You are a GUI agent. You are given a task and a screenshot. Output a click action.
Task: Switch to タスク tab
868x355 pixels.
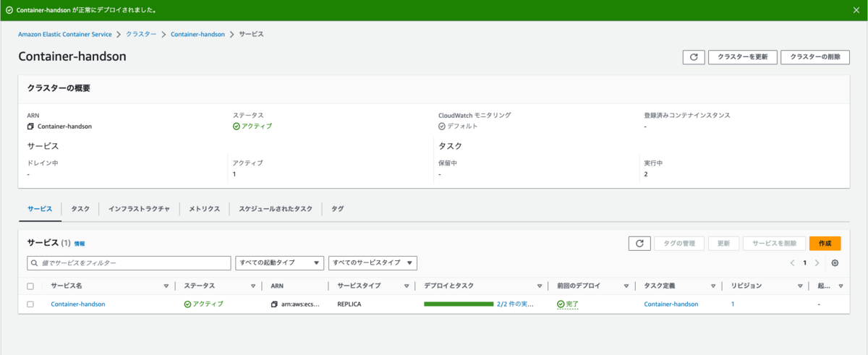point(80,208)
